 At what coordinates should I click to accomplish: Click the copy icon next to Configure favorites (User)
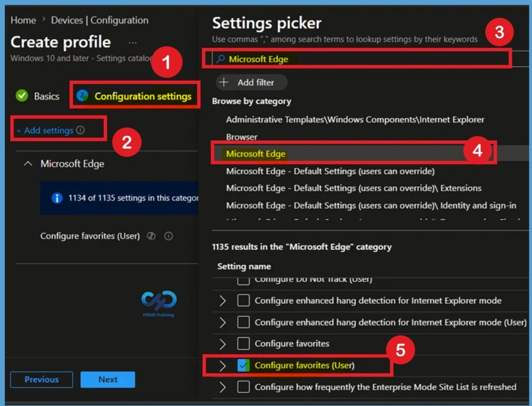[x=152, y=236]
